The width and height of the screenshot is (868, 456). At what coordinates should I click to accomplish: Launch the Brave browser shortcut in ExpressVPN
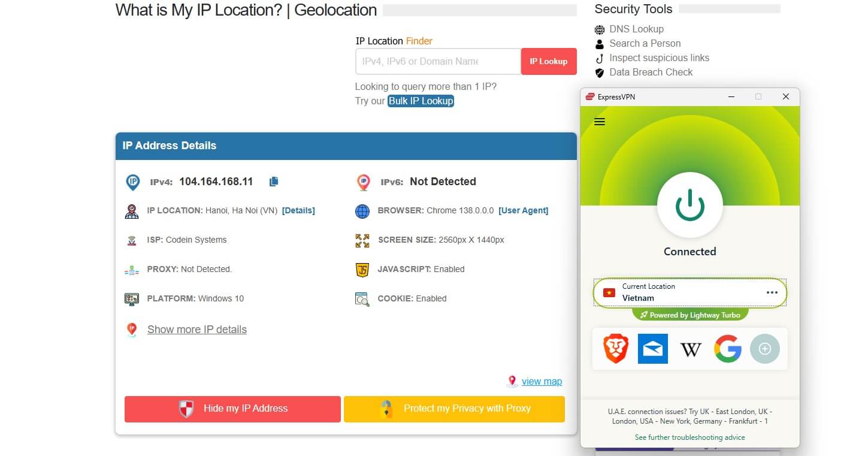(615, 348)
